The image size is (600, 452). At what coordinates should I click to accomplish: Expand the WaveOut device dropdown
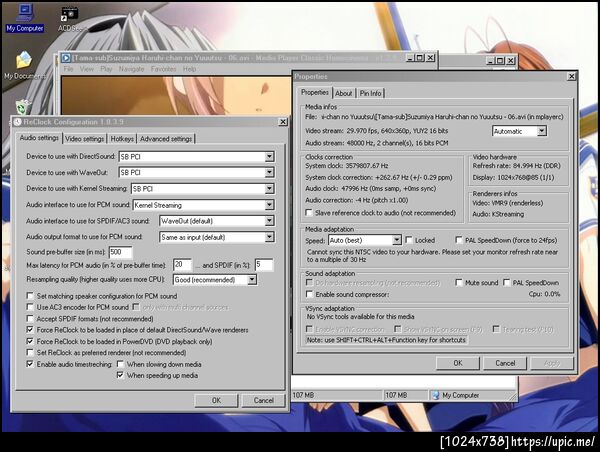pos(269,173)
